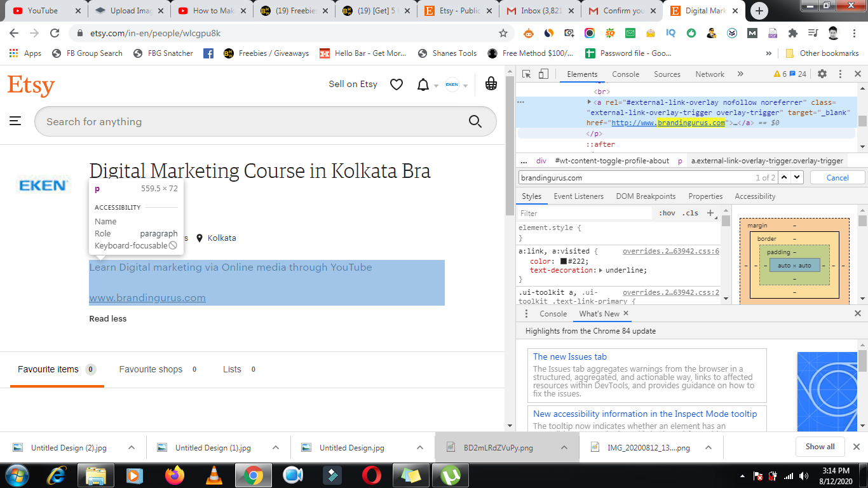Open the Etsy account profile dropdown
This screenshot has height=488, width=868.
456,85
